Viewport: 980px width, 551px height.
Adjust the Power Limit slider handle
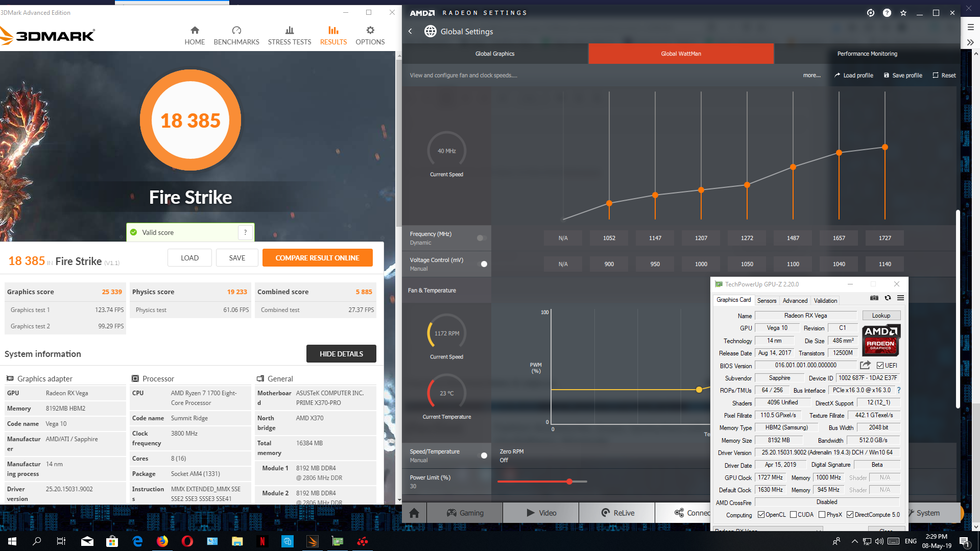[569, 482]
